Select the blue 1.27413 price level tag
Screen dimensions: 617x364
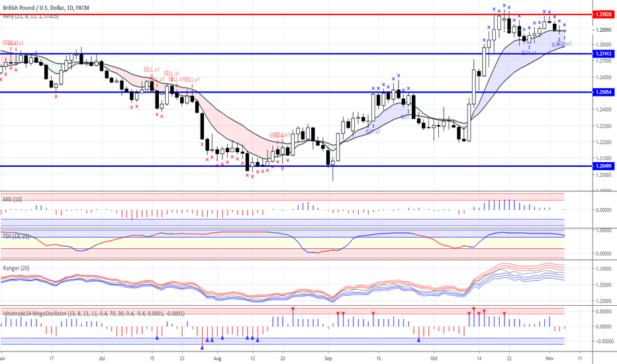pyautogui.click(x=603, y=54)
